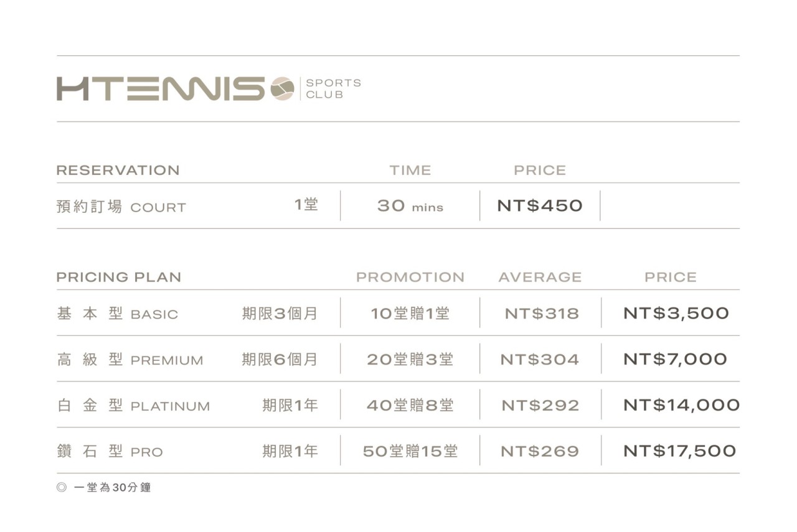Screen dimensions: 797x532
Task: Click the HTENNIS wordmark logo
Action: pyautogui.click(x=161, y=88)
